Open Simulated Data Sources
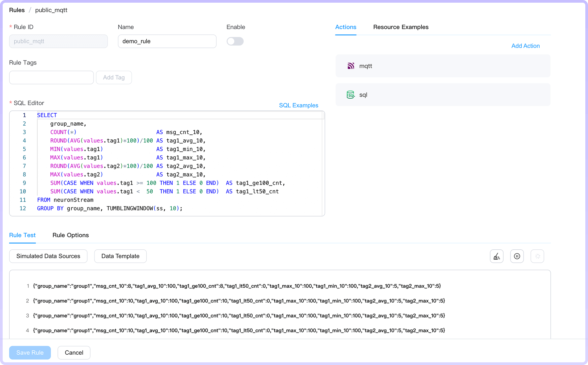This screenshot has height=365, width=588. pyautogui.click(x=48, y=256)
